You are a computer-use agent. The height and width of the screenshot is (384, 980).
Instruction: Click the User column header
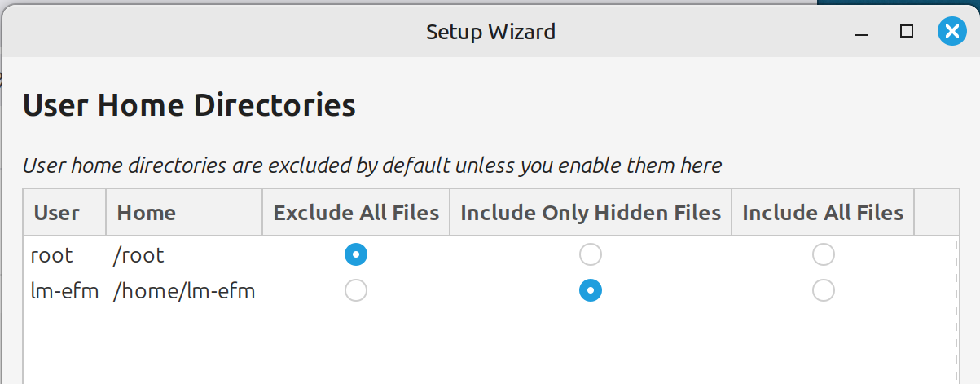point(57,214)
